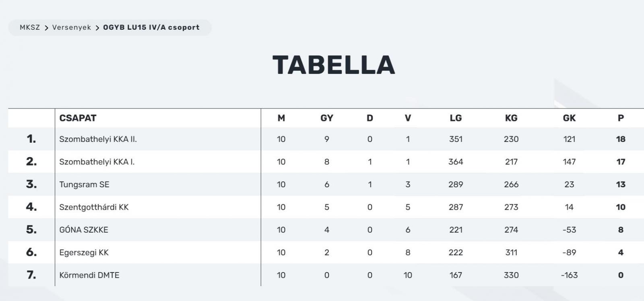Click the chevron after Versenyek

97,28
